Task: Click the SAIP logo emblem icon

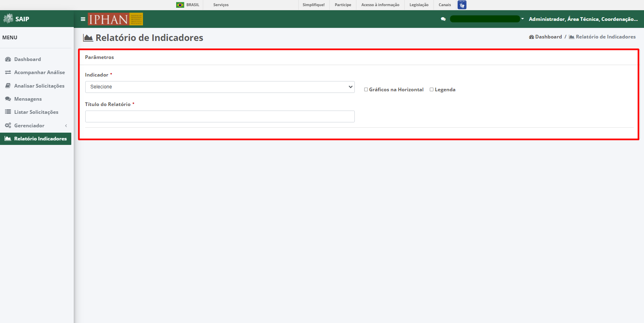Action: (x=8, y=19)
